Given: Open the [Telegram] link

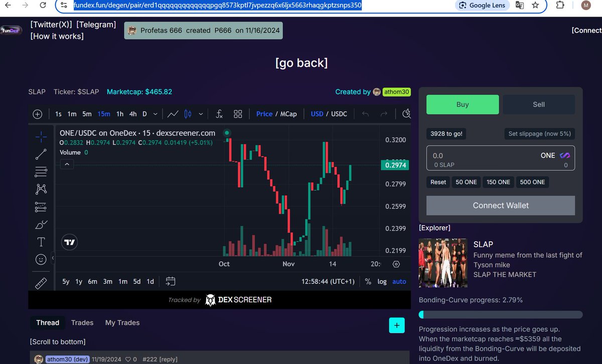Looking at the screenshot, I should [x=96, y=25].
